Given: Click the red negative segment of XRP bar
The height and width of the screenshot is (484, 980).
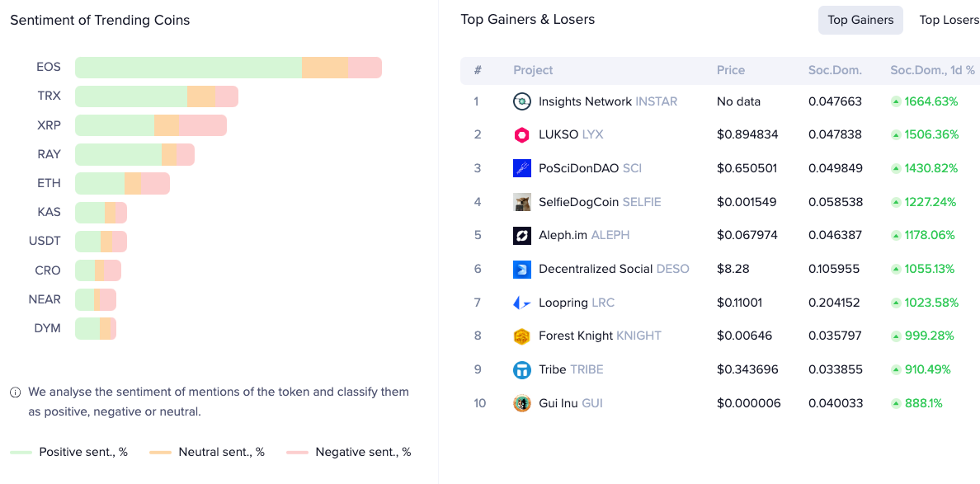Looking at the screenshot, I should tap(202, 125).
